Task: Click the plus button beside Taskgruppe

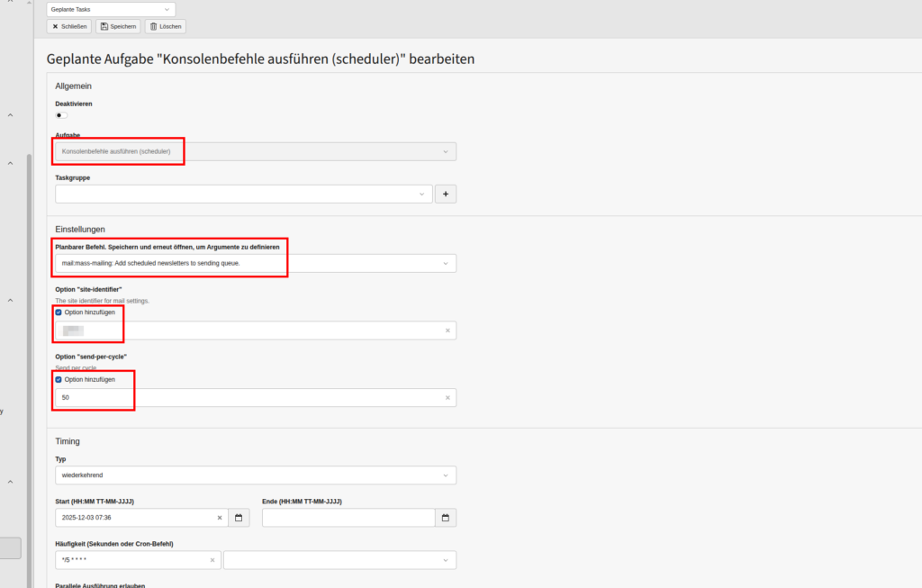Action: (446, 194)
